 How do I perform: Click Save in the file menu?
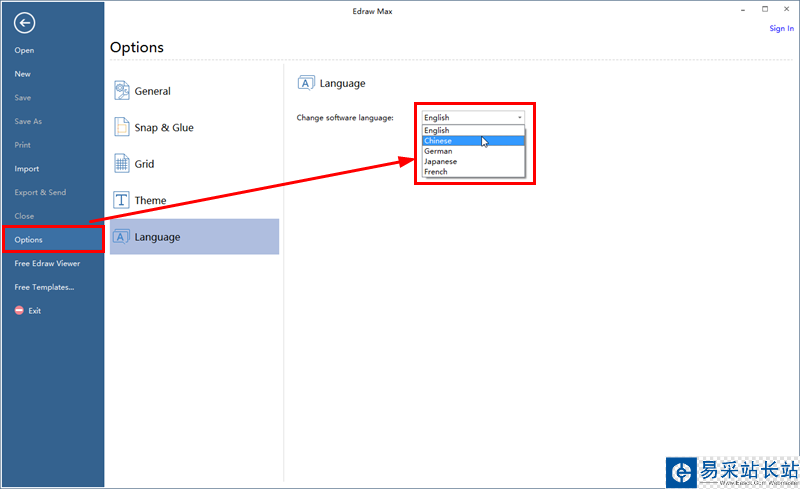pyautogui.click(x=22, y=97)
